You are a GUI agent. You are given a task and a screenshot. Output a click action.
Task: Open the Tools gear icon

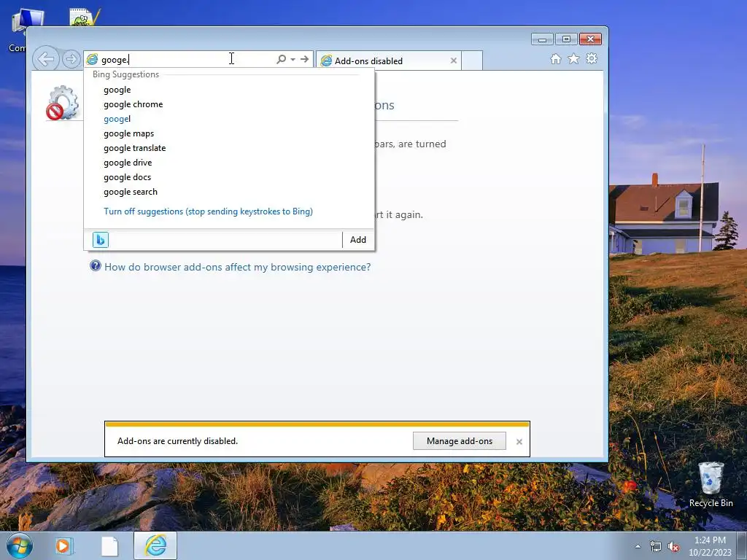pyautogui.click(x=592, y=58)
